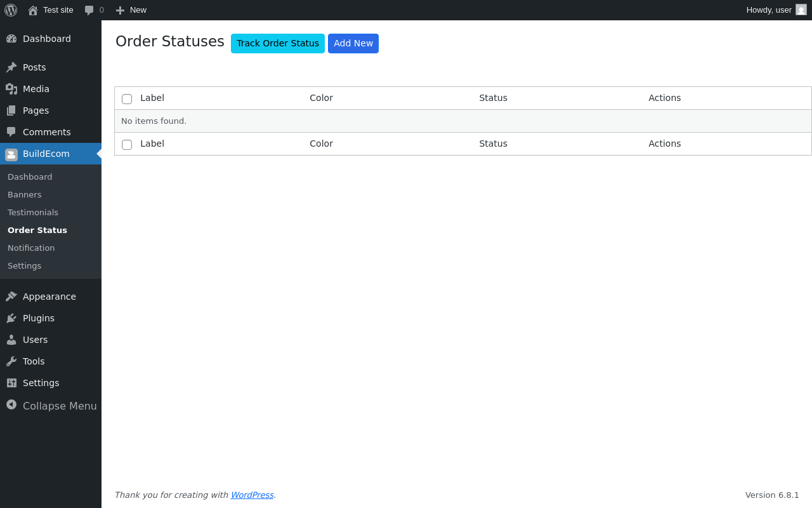Viewport: 812px width, 508px height.
Task: Open the Banners submenu item
Action: point(24,194)
